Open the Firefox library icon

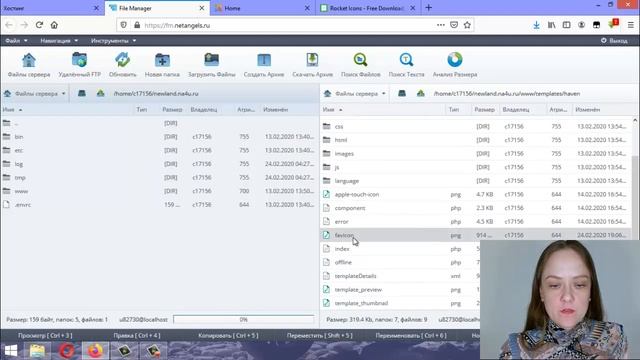pyautogui.click(x=551, y=25)
